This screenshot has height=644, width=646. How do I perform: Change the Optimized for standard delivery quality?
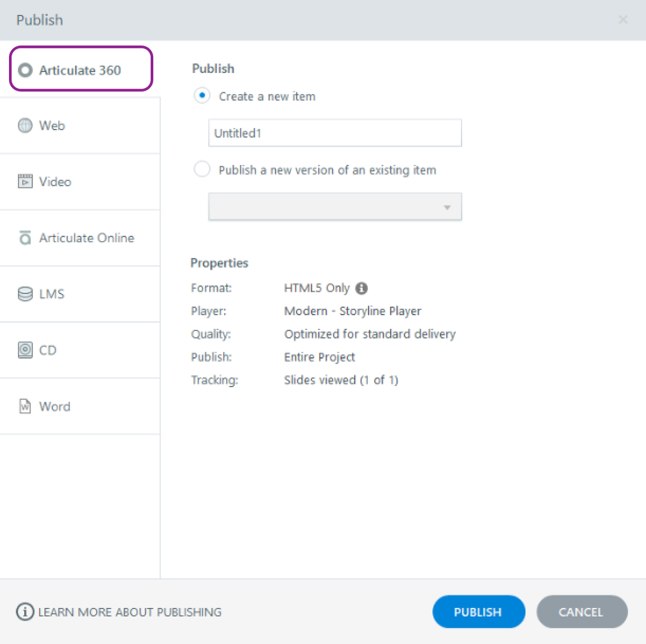pyautogui.click(x=369, y=334)
